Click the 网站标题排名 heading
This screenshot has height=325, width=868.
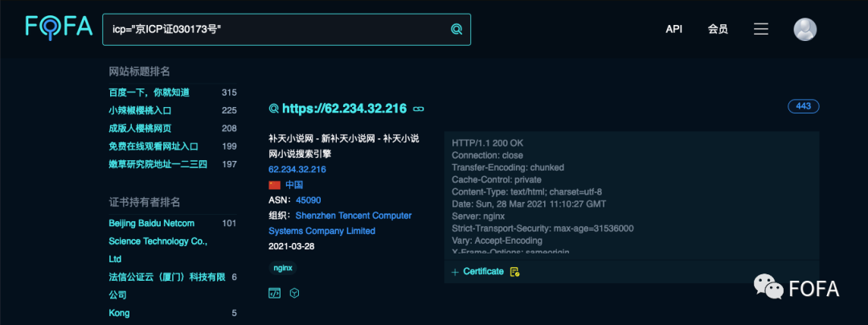pos(139,71)
